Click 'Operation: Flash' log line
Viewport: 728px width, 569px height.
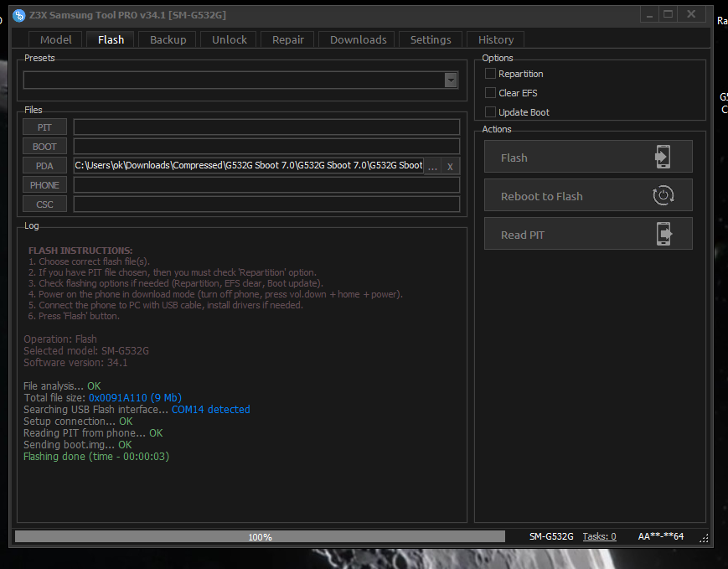(x=60, y=339)
